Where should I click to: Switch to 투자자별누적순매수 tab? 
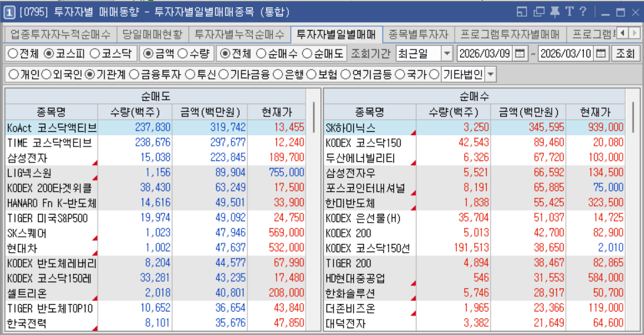pyautogui.click(x=239, y=35)
